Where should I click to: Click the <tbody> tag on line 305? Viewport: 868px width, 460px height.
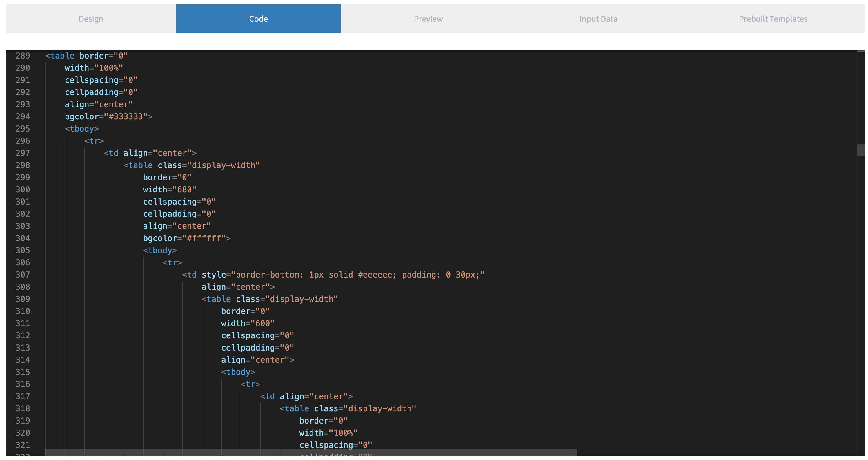click(160, 250)
